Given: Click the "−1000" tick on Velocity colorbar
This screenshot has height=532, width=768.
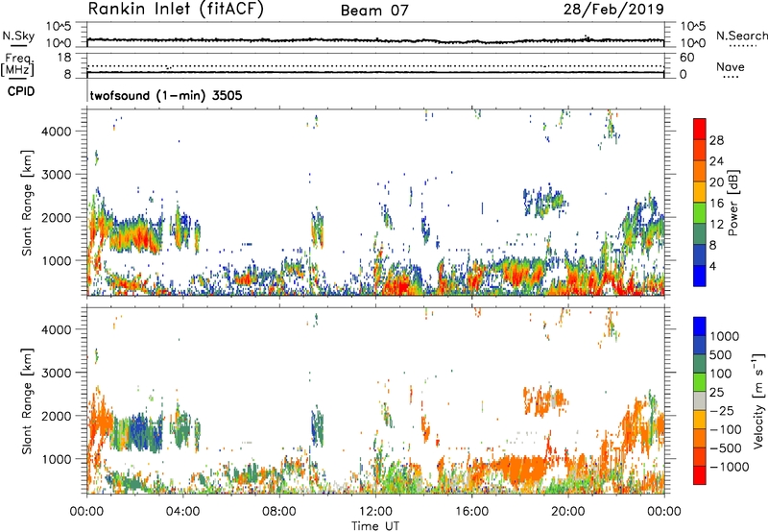Looking at the screenshot, I should (x=729, y=467).
